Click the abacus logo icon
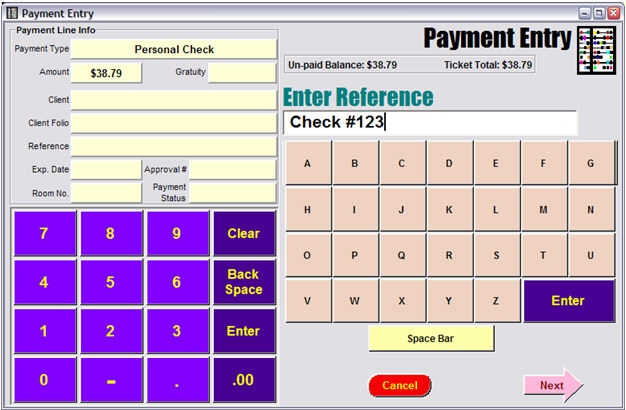This screenshot has height=410, width=626. click(x=596, y=51)
